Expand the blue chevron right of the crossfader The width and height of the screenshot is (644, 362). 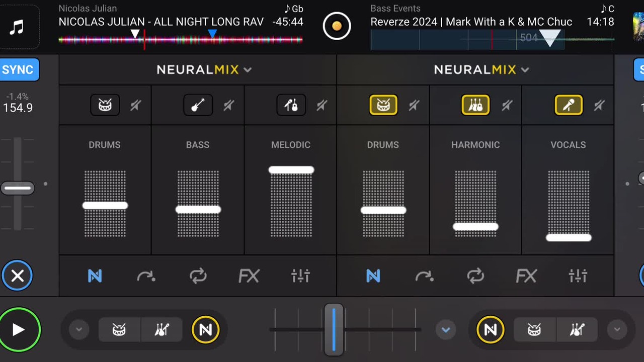445,330
